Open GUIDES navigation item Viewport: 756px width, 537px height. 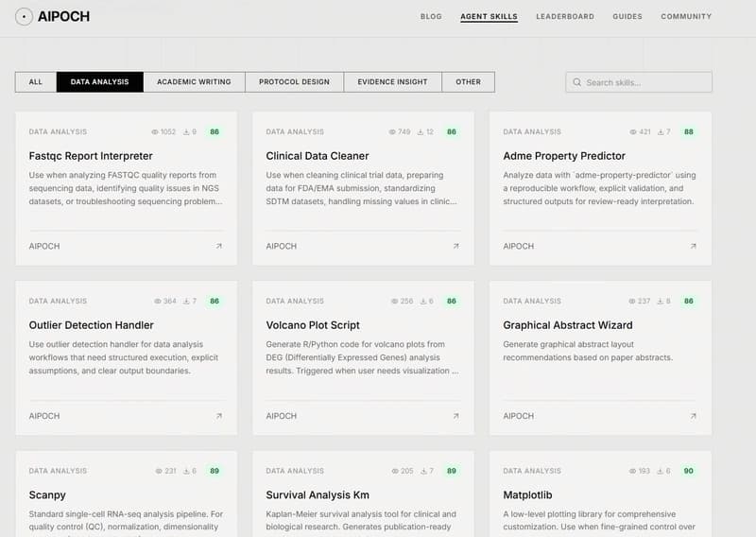click(627, 16)
